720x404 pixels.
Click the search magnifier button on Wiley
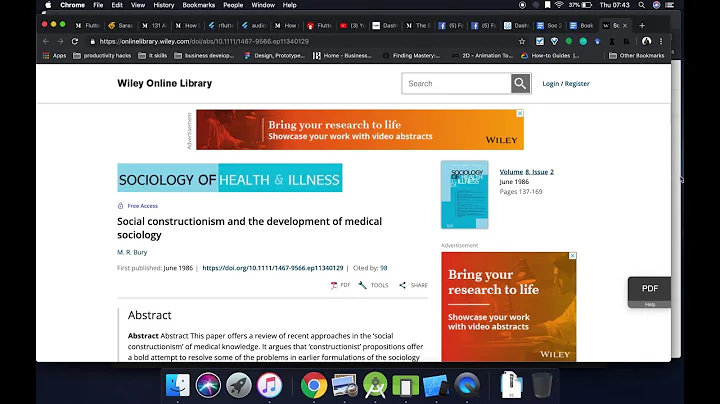click(x=520, y=84)
